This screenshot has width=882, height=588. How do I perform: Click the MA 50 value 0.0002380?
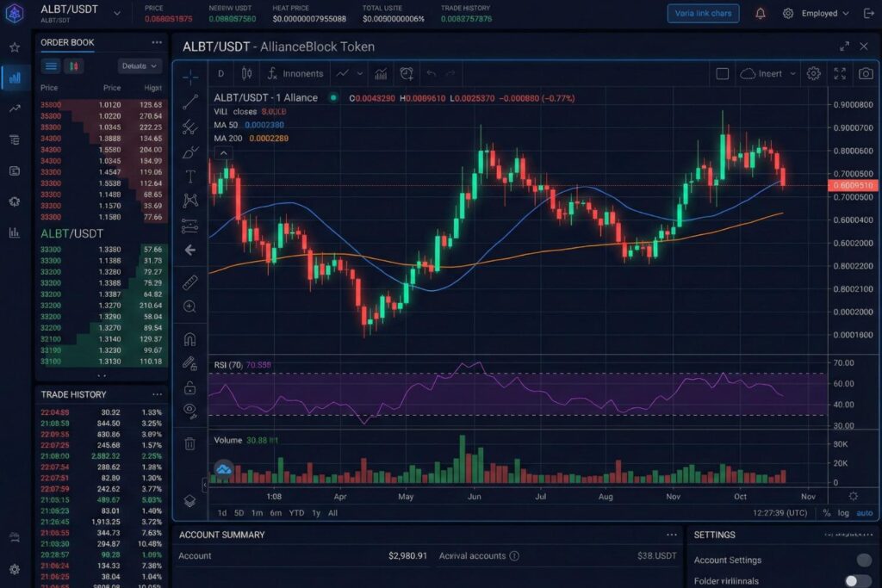(264, 125)
